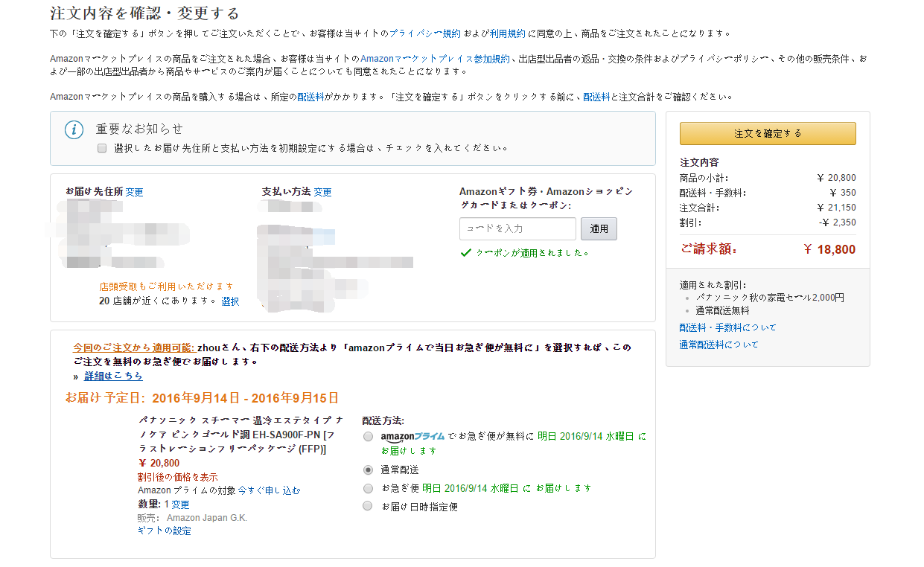Click the お届け予定日 delivery date heading
Image resolution: width=924 pixels, height=567 pixels.
point(202,397)
